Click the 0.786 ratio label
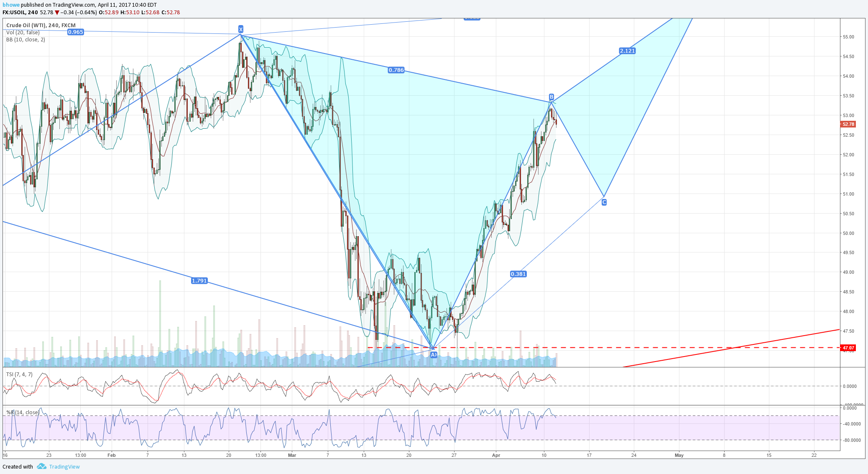868x474 pixels. [x=396, y=70]
